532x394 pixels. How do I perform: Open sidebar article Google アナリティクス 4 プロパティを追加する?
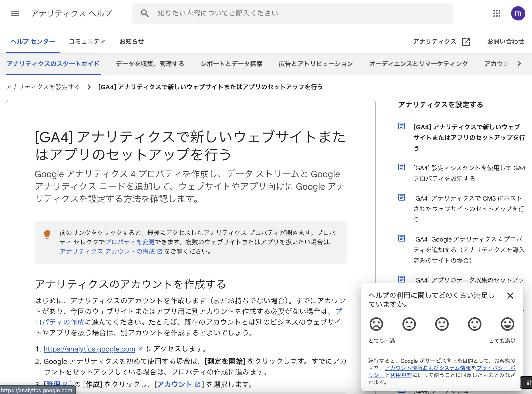[469, 250]
